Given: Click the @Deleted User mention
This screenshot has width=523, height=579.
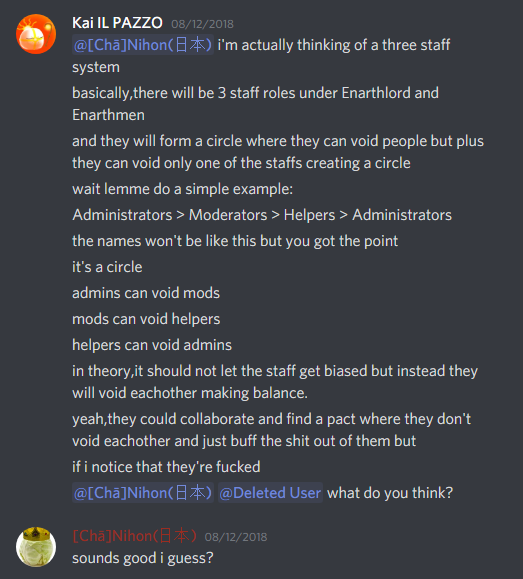Looking at the screenshot, I should 270,493.
